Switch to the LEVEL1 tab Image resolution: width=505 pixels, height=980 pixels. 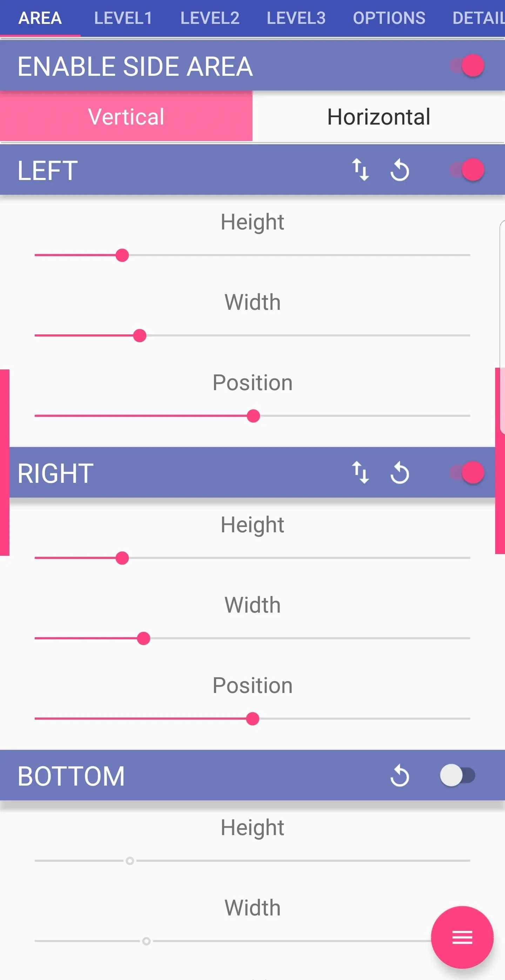[x=123, y=18]
